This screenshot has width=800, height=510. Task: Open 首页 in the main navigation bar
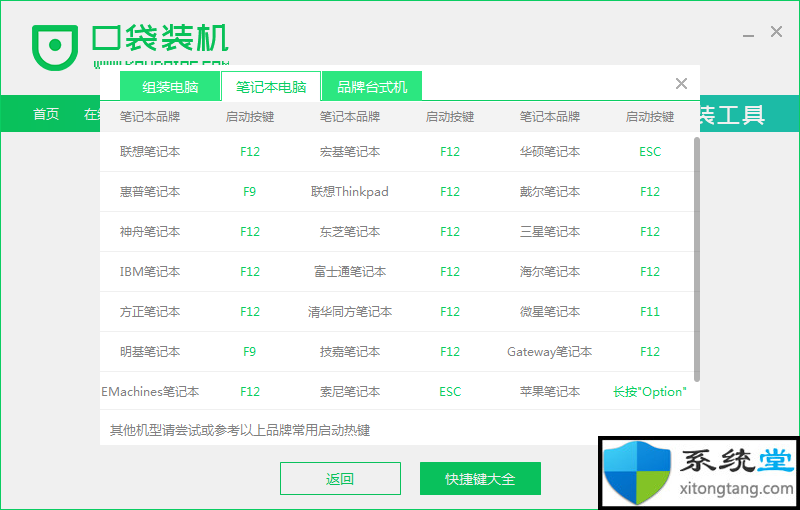pyautogui.click(x=46, y=114)
